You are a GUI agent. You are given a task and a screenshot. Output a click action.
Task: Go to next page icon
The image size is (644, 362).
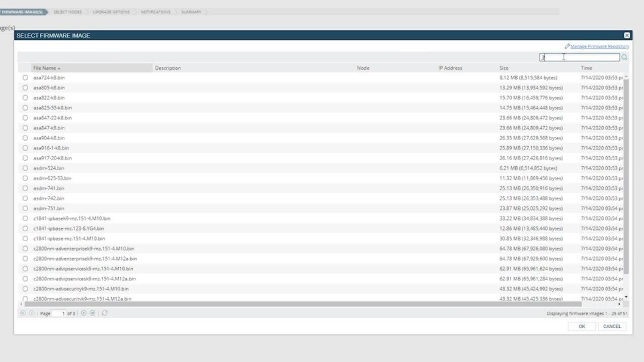tap(83, 313)
